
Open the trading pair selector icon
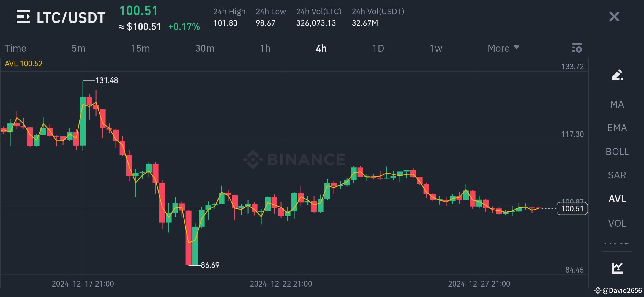pyautogui.click(x=23, y=17)
